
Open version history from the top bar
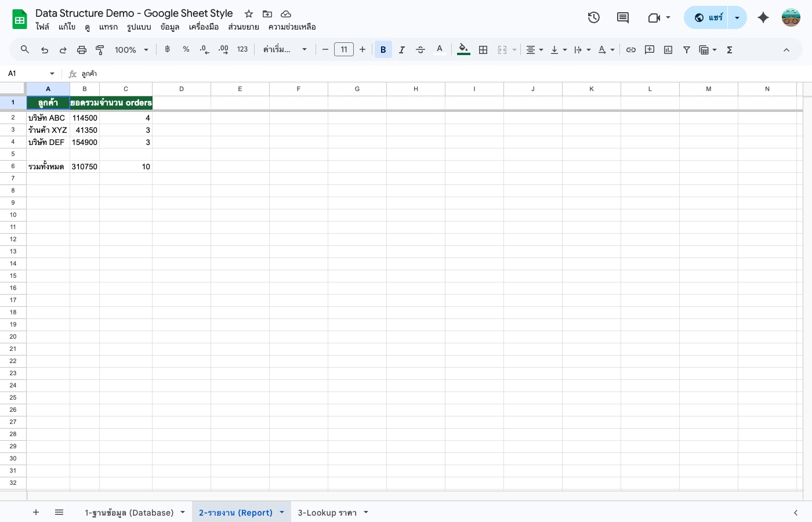click(594, 17)
